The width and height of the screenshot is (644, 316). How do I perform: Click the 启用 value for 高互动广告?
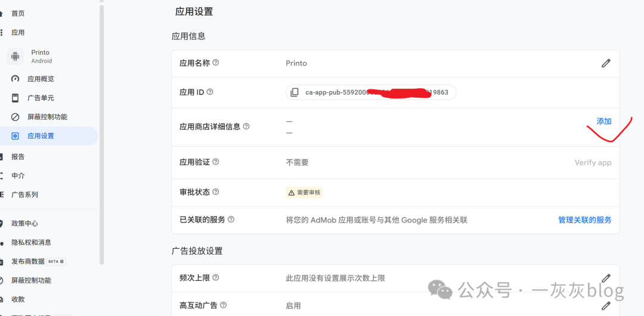(293, 306)
